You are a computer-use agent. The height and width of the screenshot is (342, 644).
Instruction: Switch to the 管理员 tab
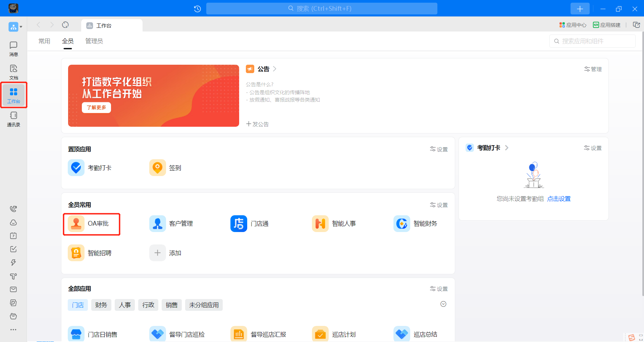[x=94, y=41]
